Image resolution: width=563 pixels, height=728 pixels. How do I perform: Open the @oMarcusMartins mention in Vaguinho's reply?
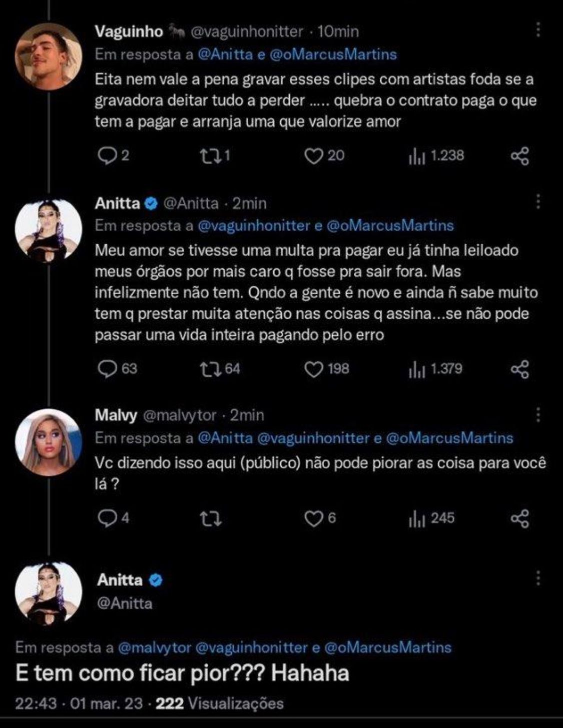[333, 54]
